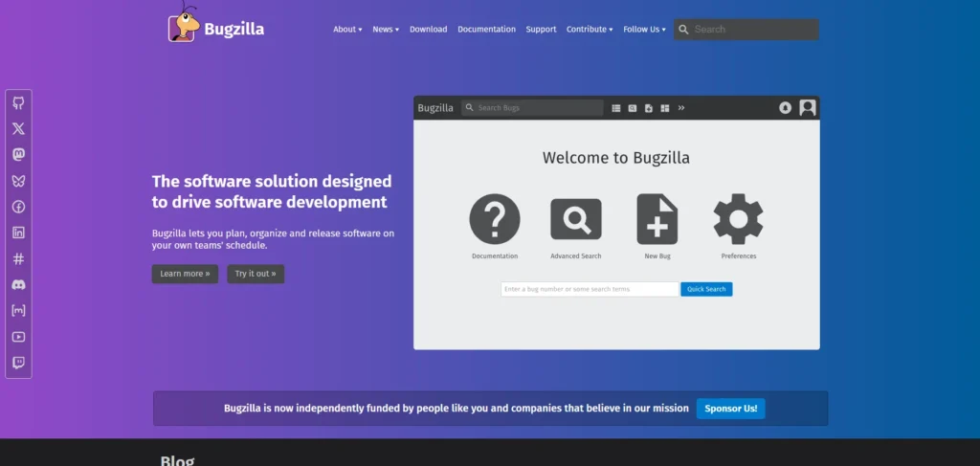Viewport: 980px width, 466px height.
Task: Expand the About dropdown menu
Action: pos(347,30)
